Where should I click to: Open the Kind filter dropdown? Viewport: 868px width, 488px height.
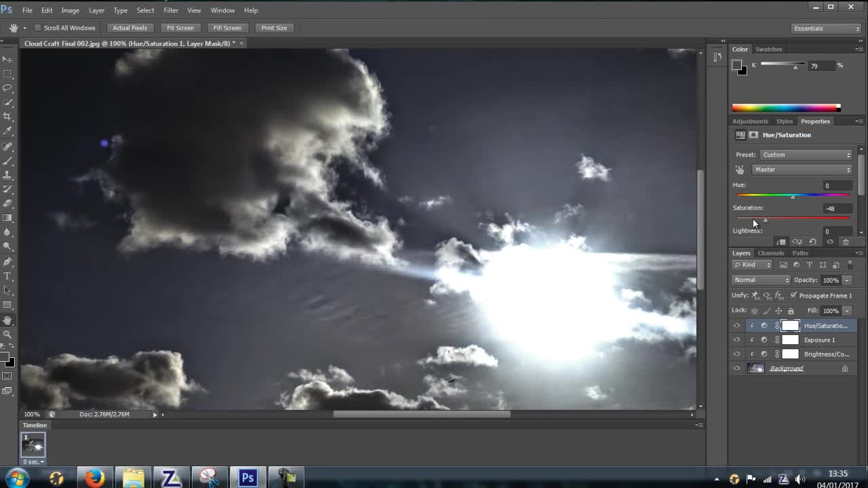pyautogui.click(x=753, y=265)
